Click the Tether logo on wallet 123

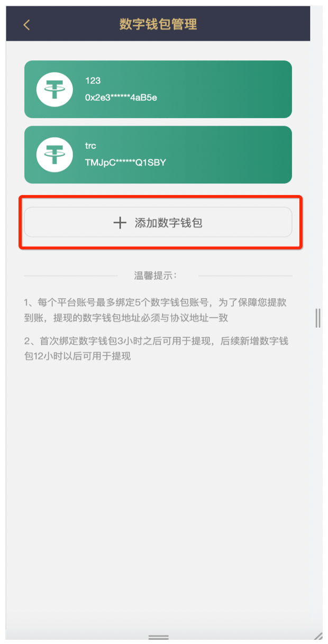[54, 89]
